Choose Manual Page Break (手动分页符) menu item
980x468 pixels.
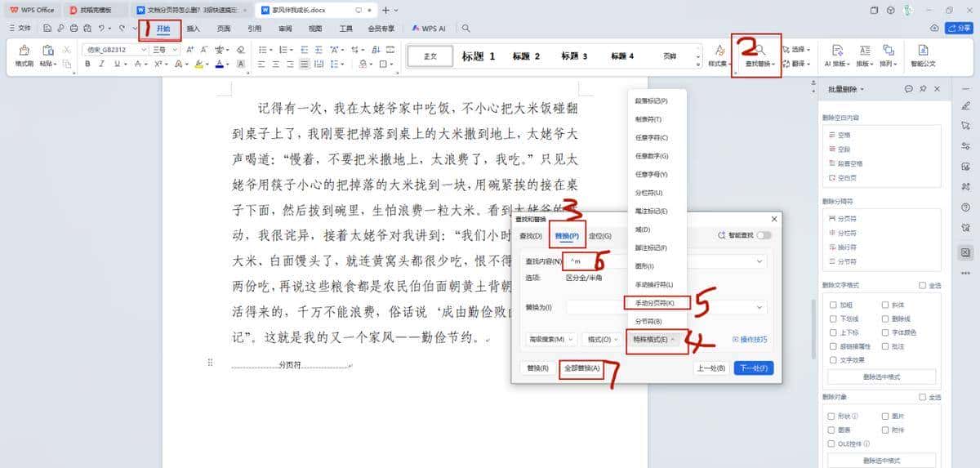(x=654, y=303)
